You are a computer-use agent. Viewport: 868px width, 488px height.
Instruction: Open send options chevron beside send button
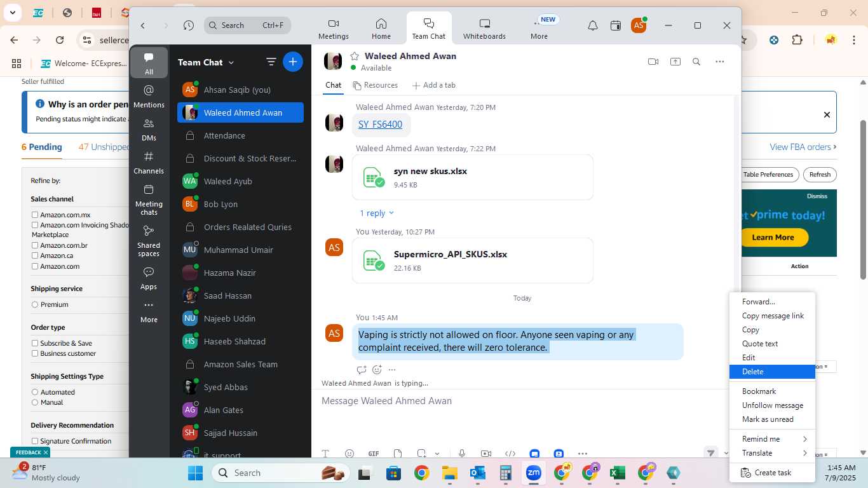tap(725, 453)
